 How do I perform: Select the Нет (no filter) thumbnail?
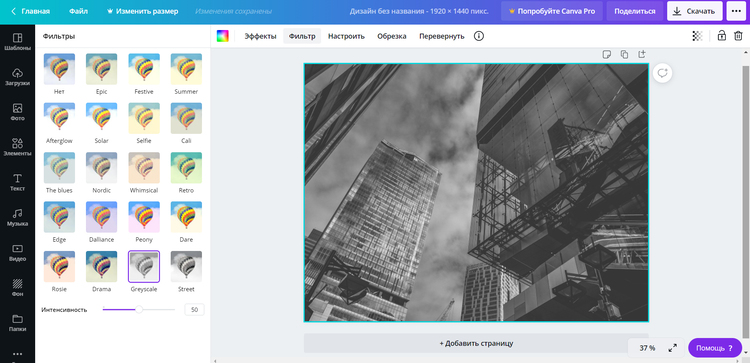pyautogui.click(x=59, y=69)
